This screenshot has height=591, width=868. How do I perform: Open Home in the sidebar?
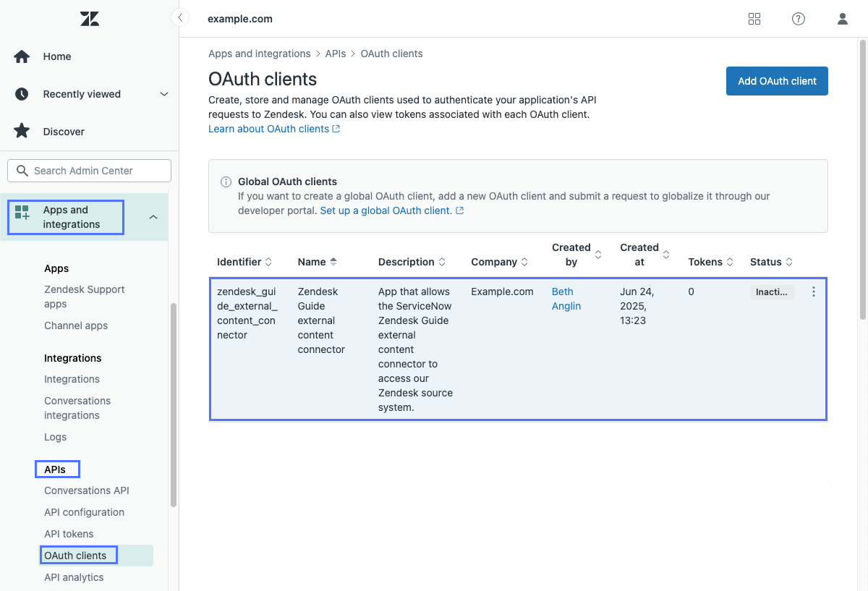point(57,56)
